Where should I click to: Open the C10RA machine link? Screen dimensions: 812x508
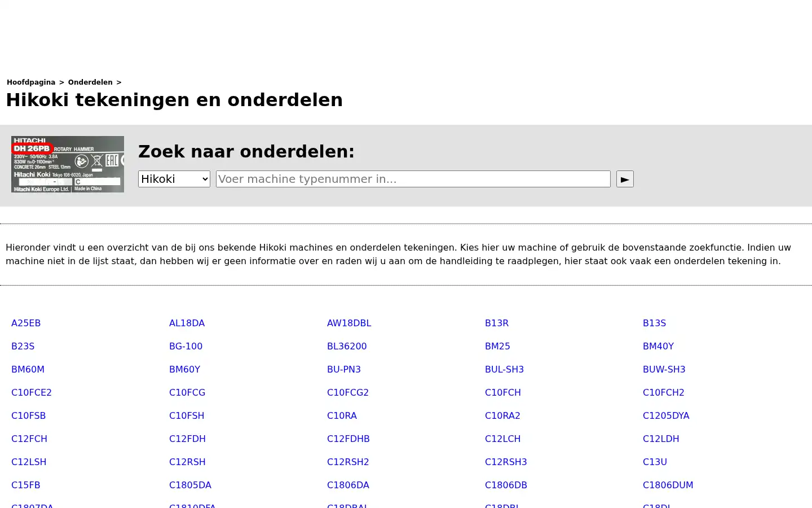(342, 416)
